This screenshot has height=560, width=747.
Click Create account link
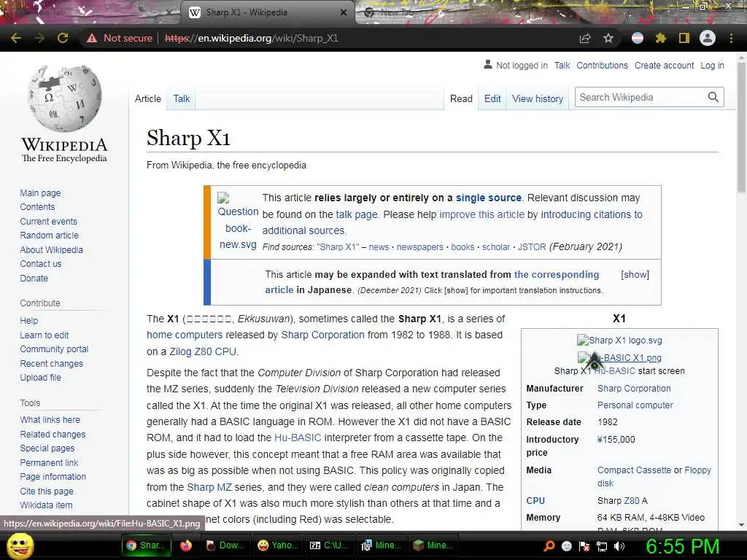664,65
